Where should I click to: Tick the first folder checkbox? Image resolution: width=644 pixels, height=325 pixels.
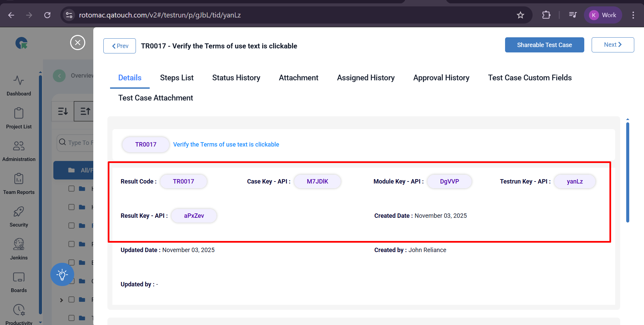tap(71, 189)
